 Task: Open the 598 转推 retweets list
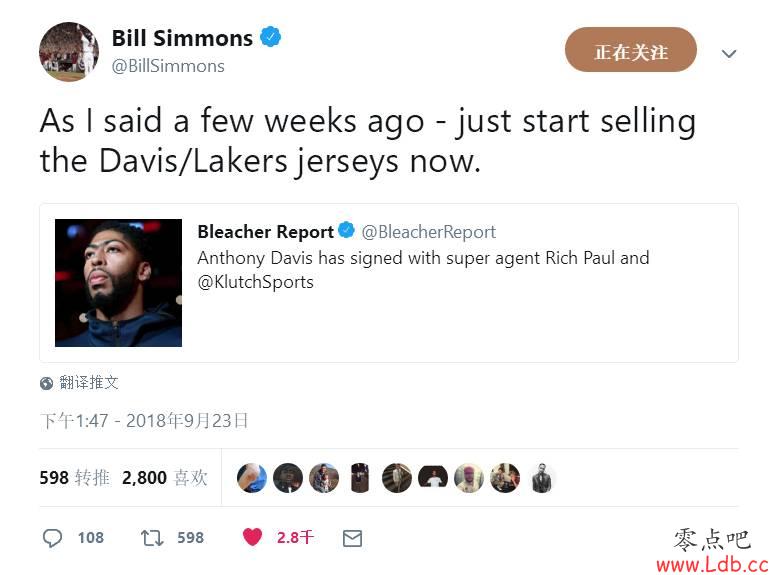point(74,478)
